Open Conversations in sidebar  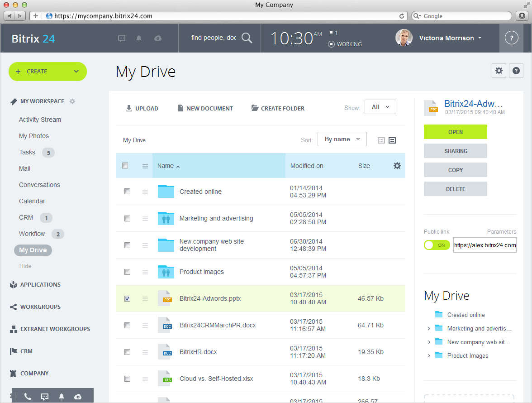point(39,185)
